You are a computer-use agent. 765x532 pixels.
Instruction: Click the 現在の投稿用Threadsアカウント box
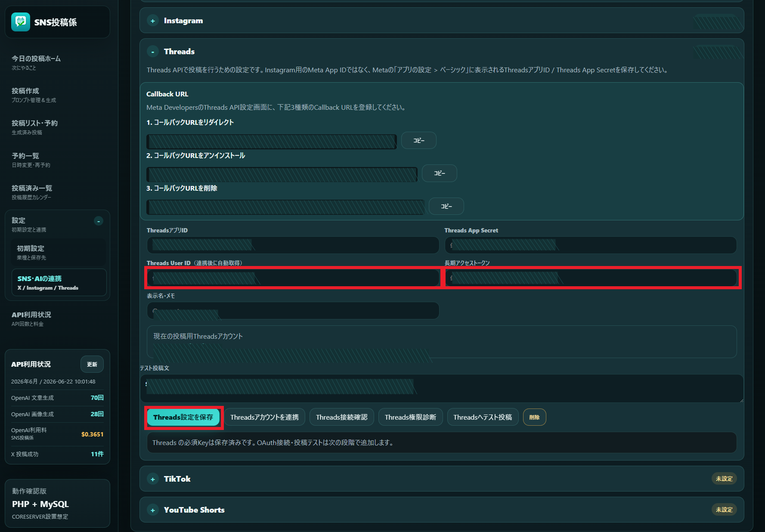[x=442, y=342]
